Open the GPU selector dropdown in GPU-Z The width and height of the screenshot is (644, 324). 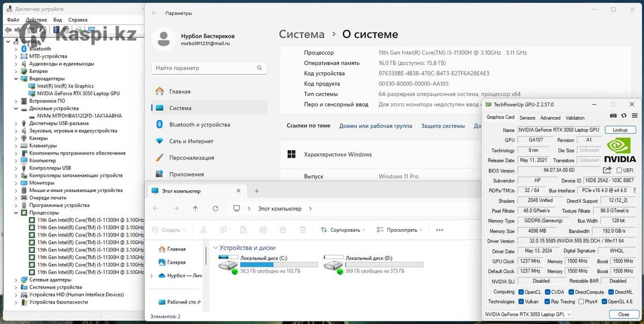pyautogui.click(x=528, y=314)
